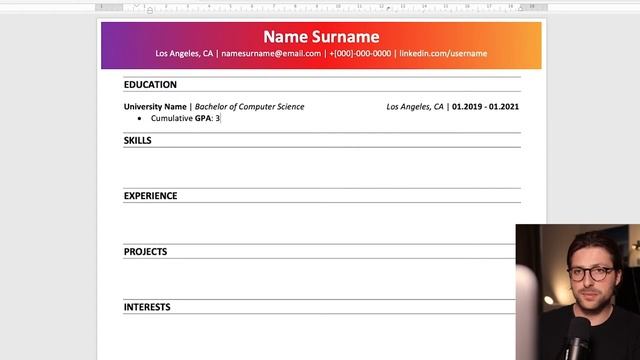This screenshot has height=360, width=640.
Task: Click the "Cumulative GPA: 3" bullet line
Action: 185,118
